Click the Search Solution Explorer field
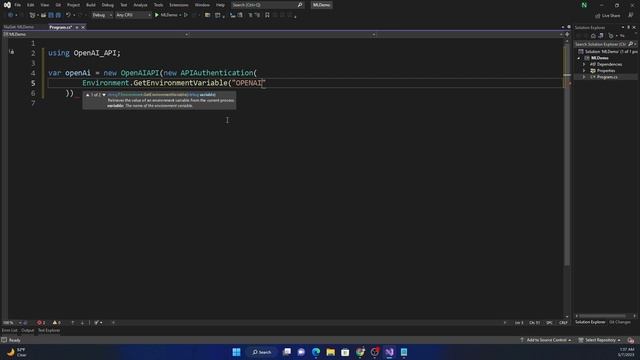The image size is (640, 360). pyautogui.click(x=606, y=44)
